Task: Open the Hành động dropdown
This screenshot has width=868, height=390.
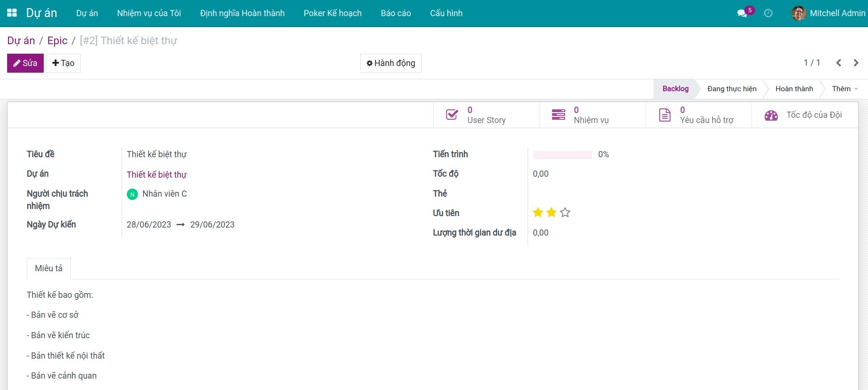Action: (391, 63)
